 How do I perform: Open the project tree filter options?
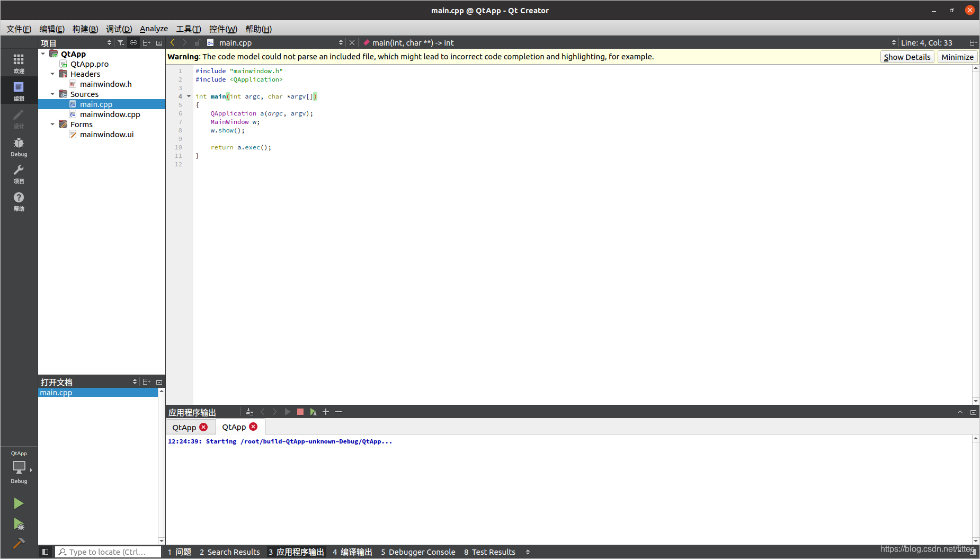point(121,42)
